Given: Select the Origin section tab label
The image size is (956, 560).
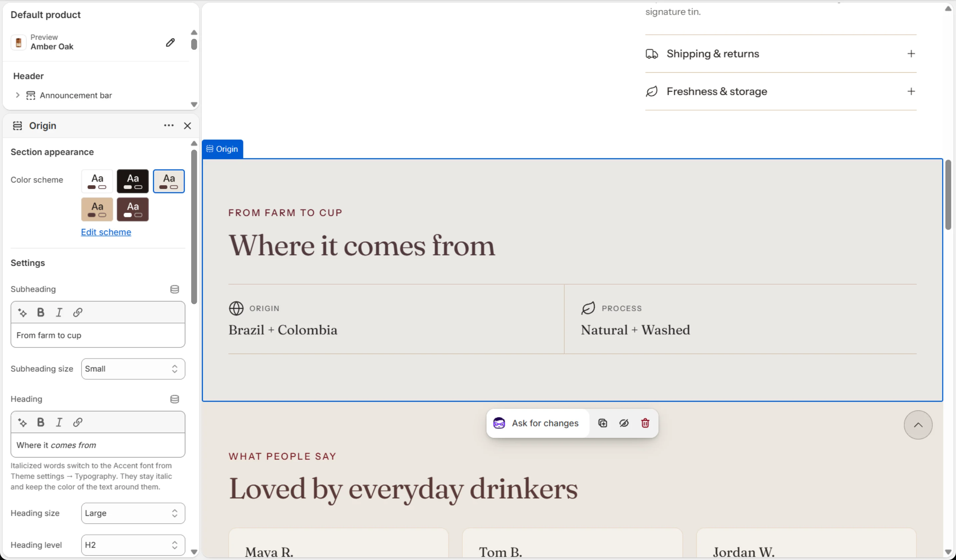Looking at the screenshot, I should tap(222, 149).
